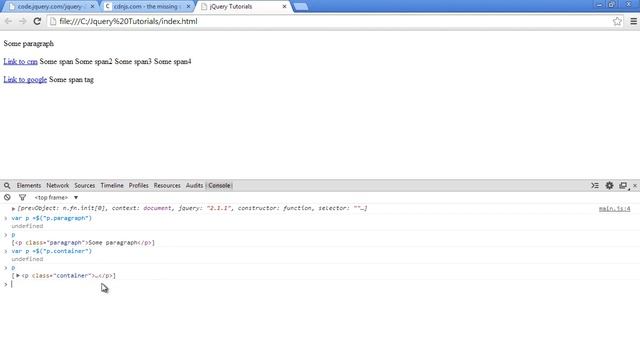The width and height of the screenshot is (640, 360).
Task: Close the code.jquery.com tab
Action: (92, 7)
